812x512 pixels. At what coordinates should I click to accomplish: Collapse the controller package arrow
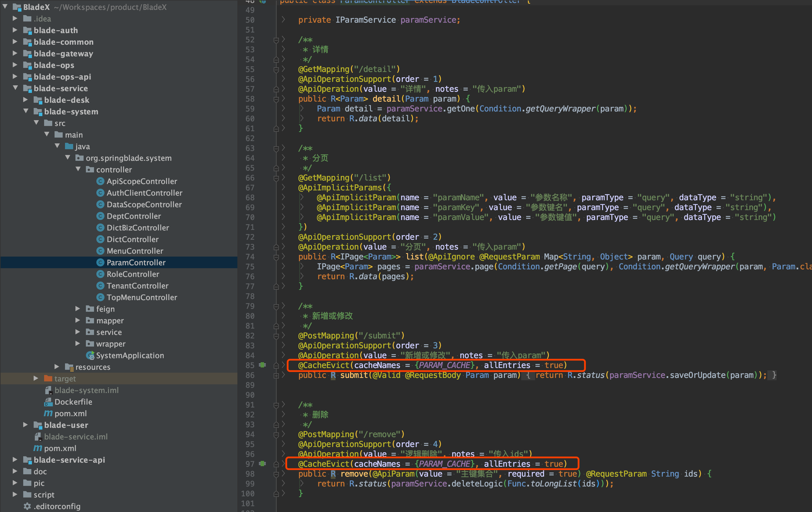78,169
